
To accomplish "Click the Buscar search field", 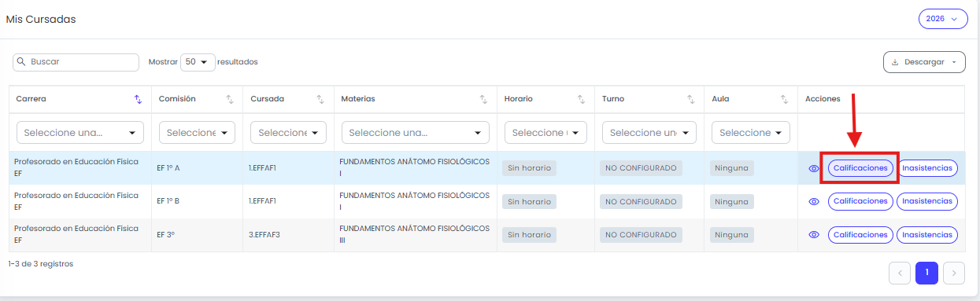I will tap(76, 62).
